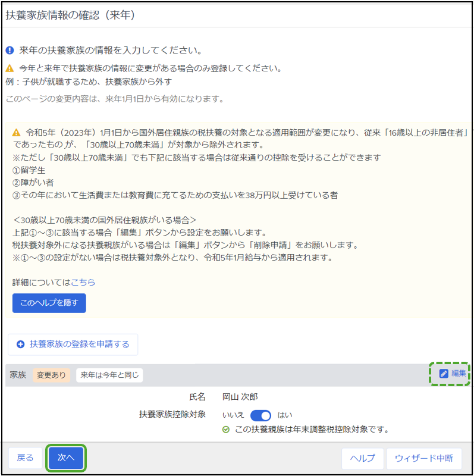Click the 戻る button

(25, 458)
